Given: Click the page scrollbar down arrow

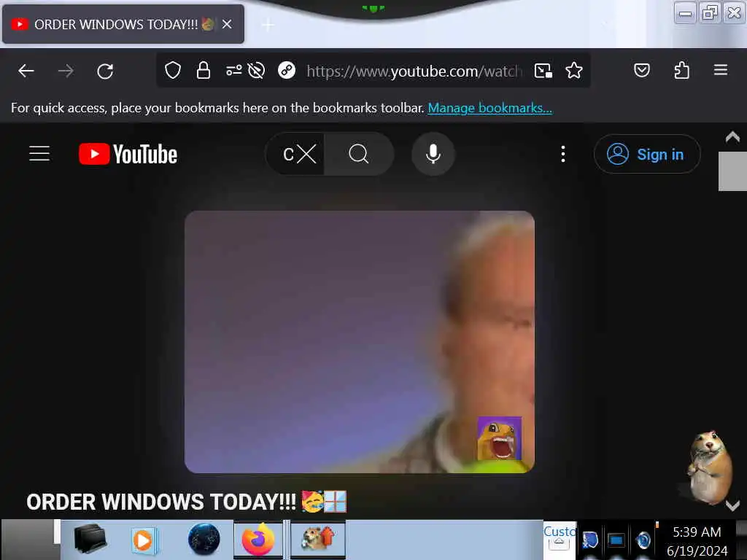Looking at the screenshot, I should [x=732, y=505].
